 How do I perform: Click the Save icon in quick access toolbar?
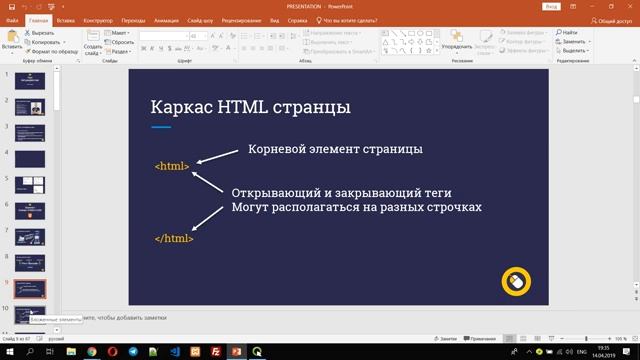(12, 7)
